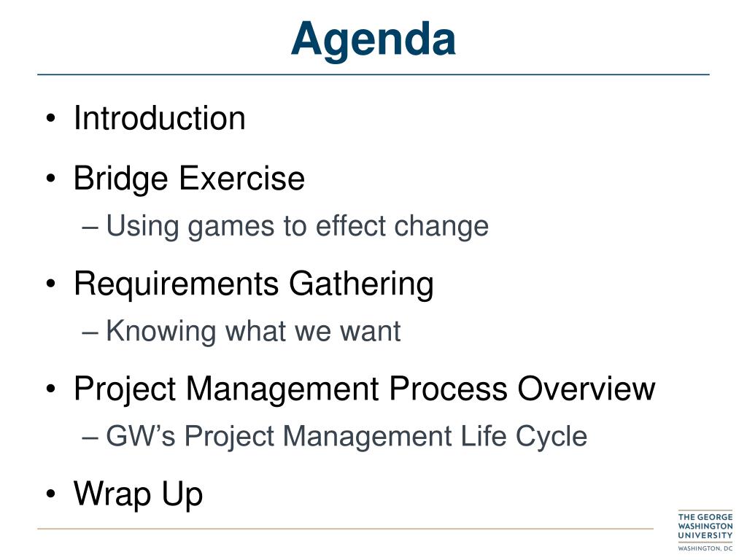Click the bullet dot beside Introduction
747x560 pixels.
coord(51,119)
